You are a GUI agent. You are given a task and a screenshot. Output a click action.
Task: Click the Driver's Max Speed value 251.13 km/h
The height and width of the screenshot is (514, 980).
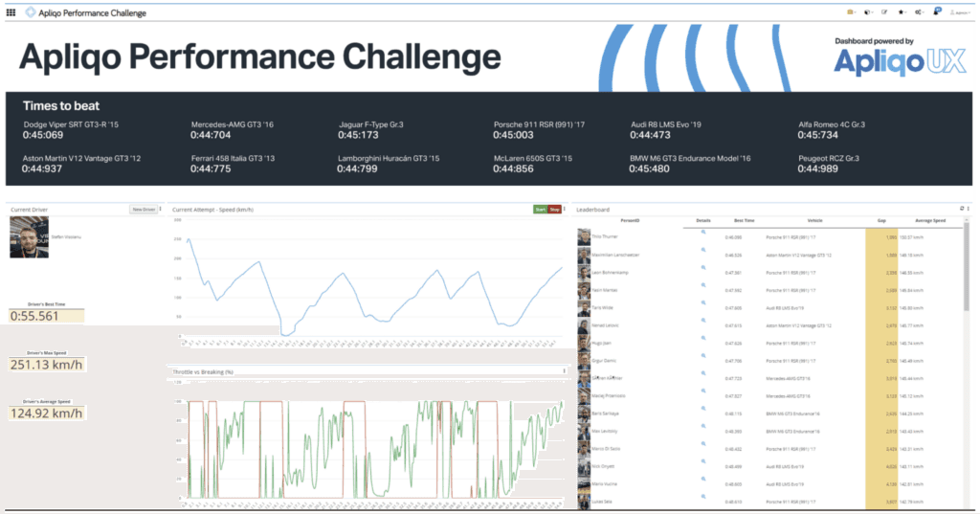coord(47,365)
